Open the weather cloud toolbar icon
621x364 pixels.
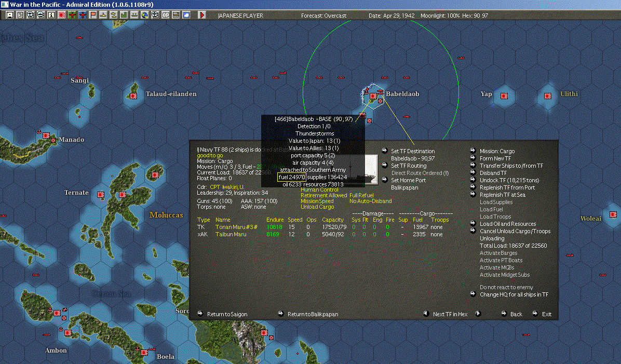tap(186, 15)
